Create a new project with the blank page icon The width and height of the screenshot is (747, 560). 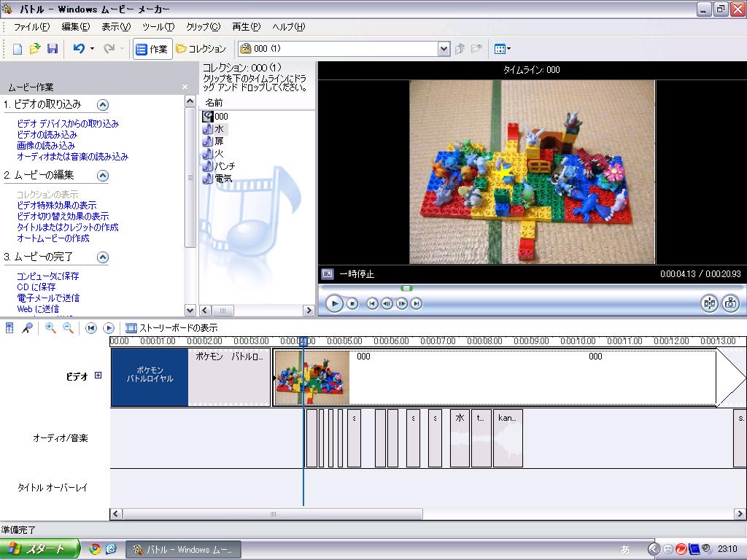(18, 49)
